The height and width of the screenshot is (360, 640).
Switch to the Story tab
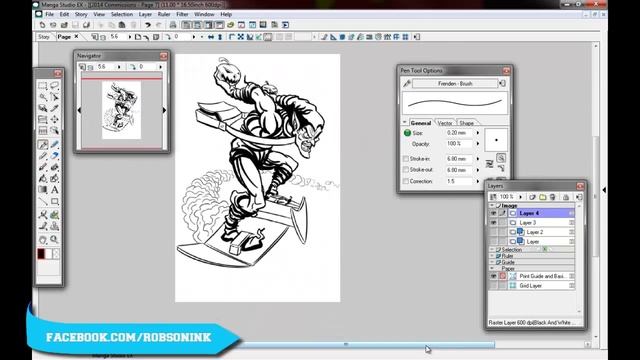[x=44, y=37]
